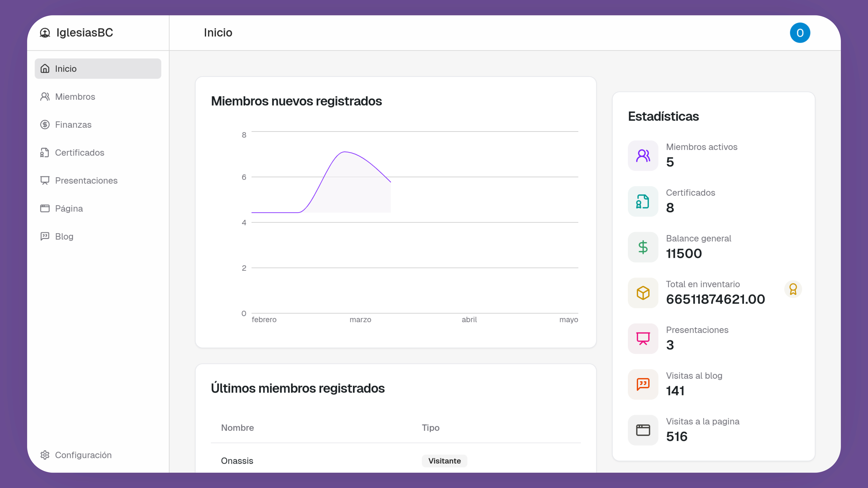Open the Blog sidebar item
The width and height of the screenshot is (868, 488).
[64, 236]
